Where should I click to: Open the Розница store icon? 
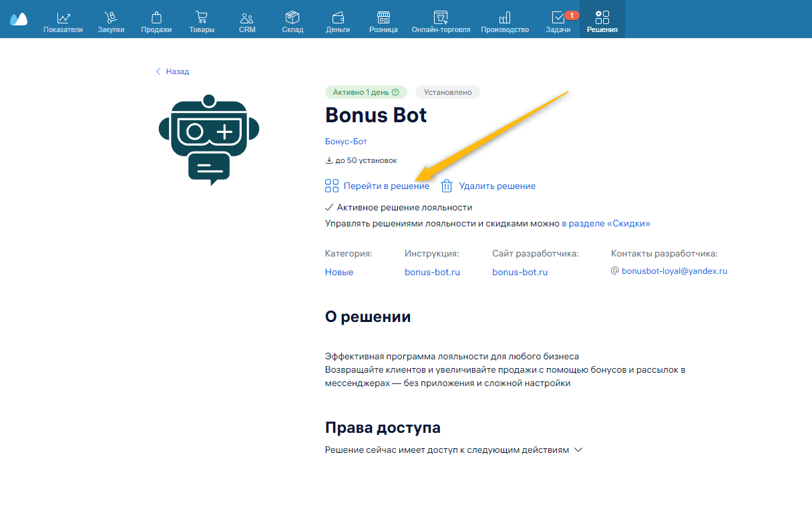click(x=383, y=17)
